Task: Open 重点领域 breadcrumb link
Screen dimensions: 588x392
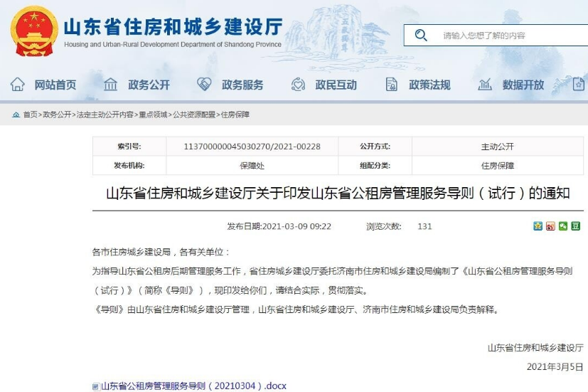Action: tap(153, 115)
